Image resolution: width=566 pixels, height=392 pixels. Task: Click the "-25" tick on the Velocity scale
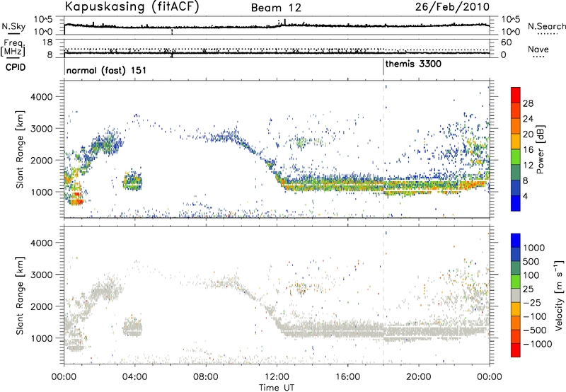pos(532,302)
